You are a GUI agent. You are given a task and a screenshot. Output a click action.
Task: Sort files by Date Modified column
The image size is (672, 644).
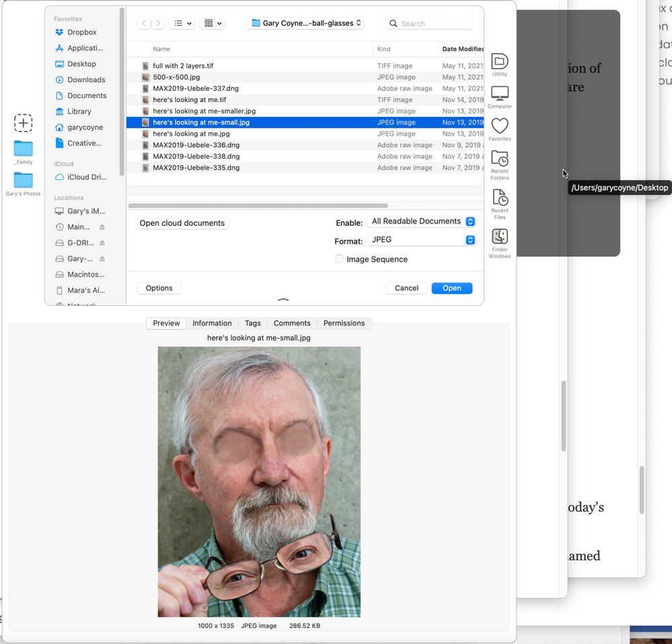[x=461, y=49]
